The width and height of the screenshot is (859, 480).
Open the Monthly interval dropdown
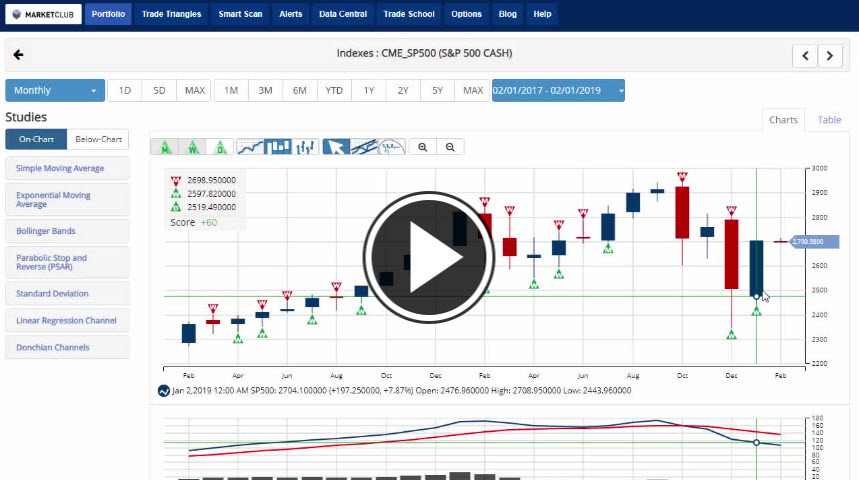[55, 90]
